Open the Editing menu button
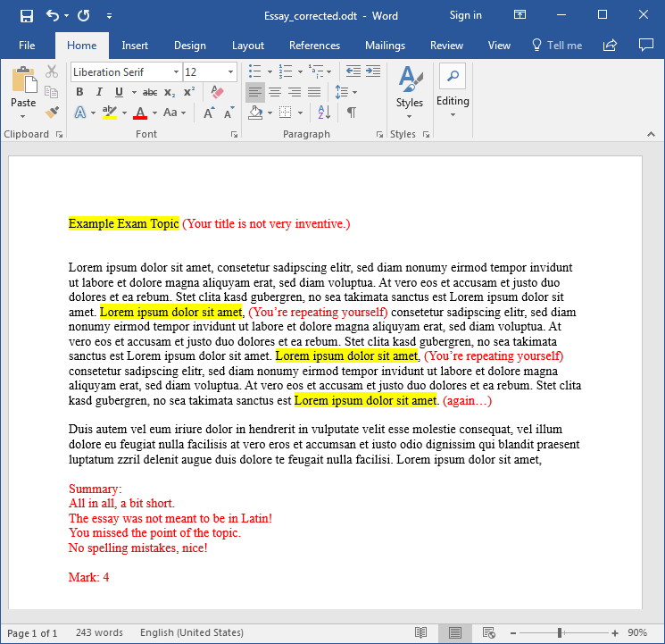 (x=453, y=91)
